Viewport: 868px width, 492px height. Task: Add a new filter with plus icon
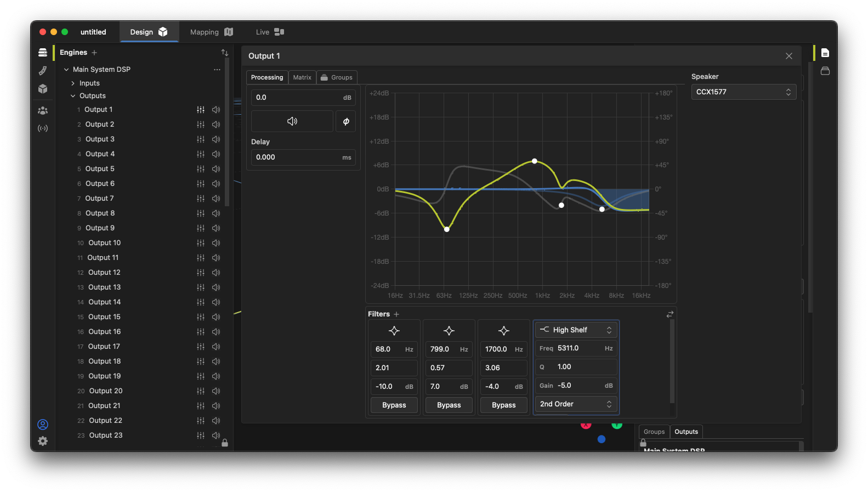(396, 314)
